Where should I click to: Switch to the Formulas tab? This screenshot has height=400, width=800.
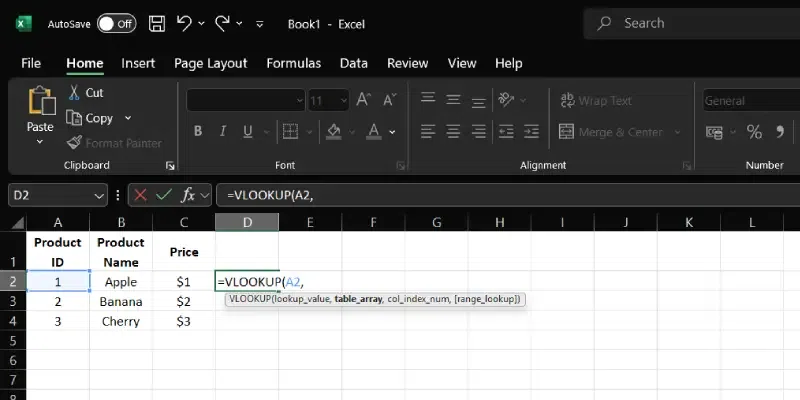pos(294,63)
